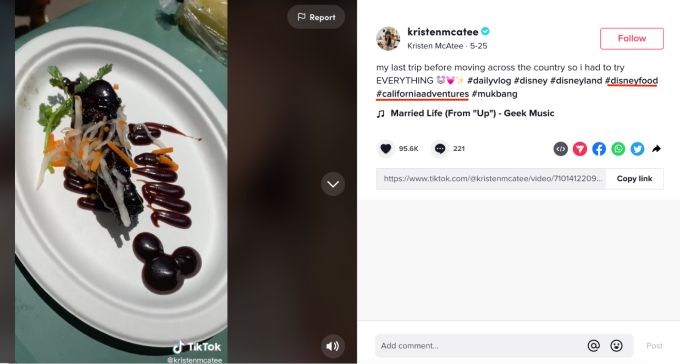This screenshot has width=680, height=364.
Task: Mute the video with speaker icon
Action: tap(333, 346)
